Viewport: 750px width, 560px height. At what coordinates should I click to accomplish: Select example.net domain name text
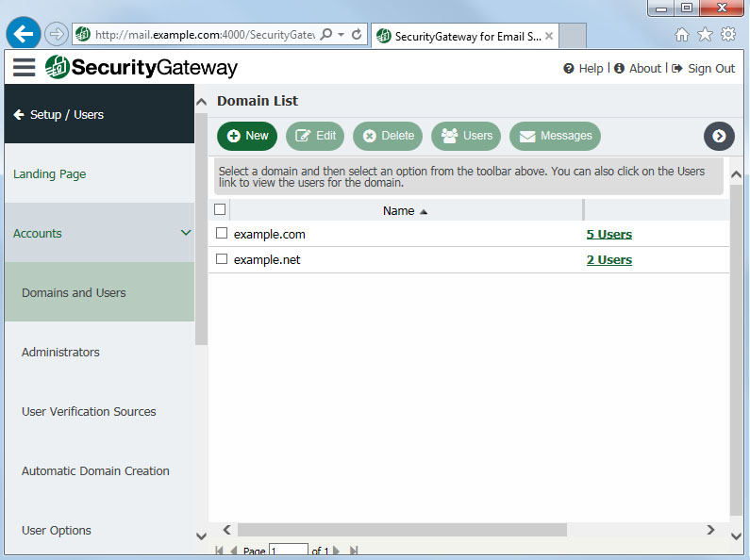tap(267, 260)
